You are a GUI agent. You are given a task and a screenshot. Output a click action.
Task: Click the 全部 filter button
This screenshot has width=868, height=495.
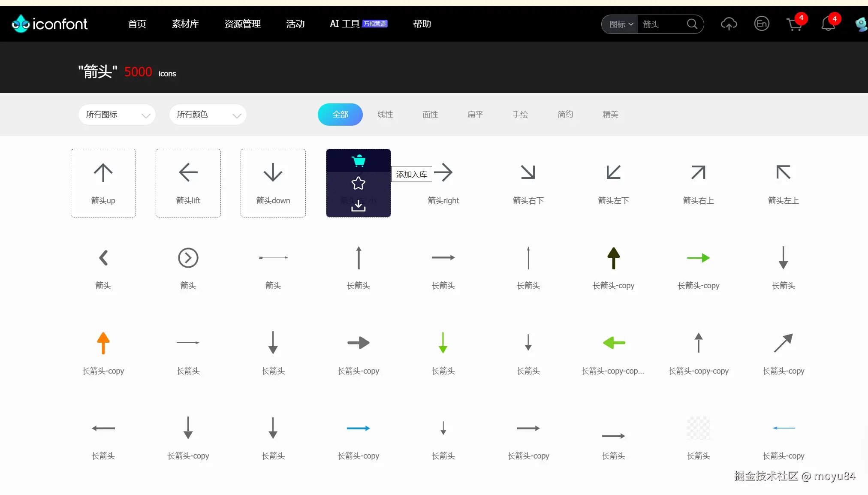pyautogui.click(x=340, y=115)
